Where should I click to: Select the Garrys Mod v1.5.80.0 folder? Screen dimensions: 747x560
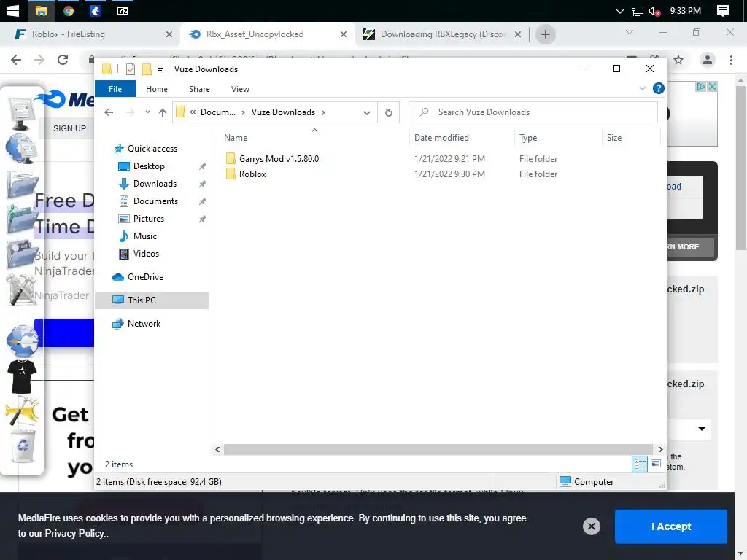pyautogui.click(x=279, y=158)
